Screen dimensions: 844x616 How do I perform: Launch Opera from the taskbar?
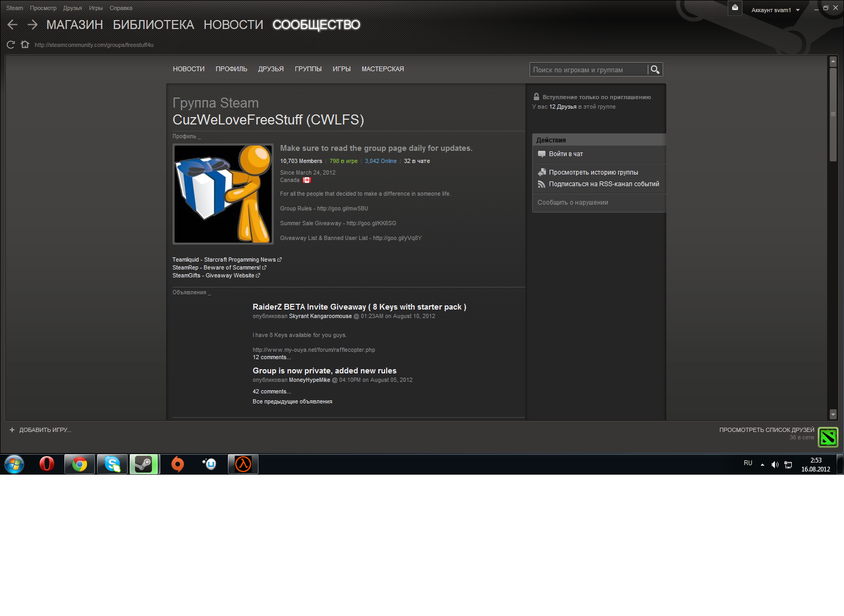pyautogui.click(x=47, y=464)
